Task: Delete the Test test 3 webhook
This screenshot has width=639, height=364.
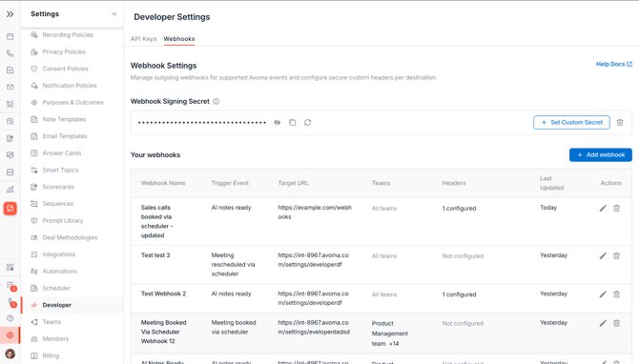Action: point(616,255)
